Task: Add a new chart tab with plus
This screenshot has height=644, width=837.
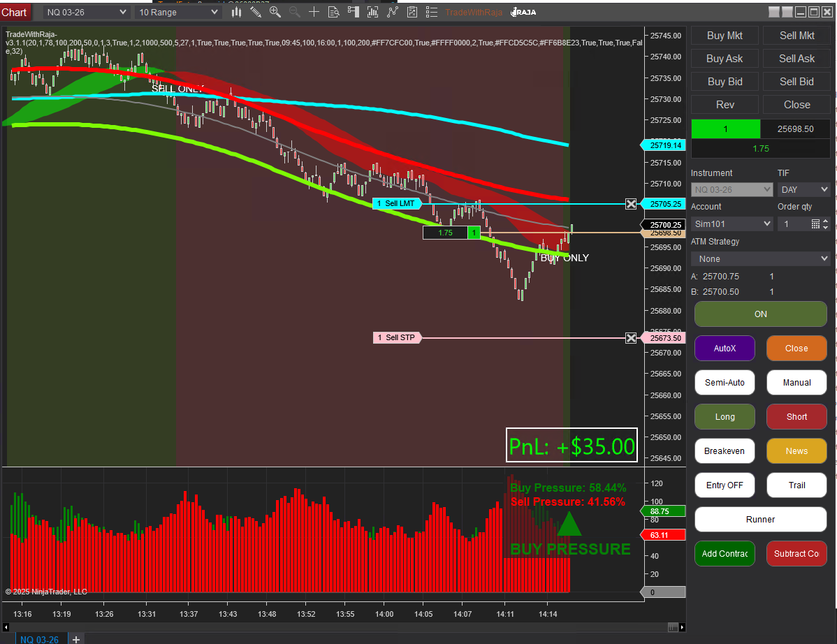Action: [76, 638]
